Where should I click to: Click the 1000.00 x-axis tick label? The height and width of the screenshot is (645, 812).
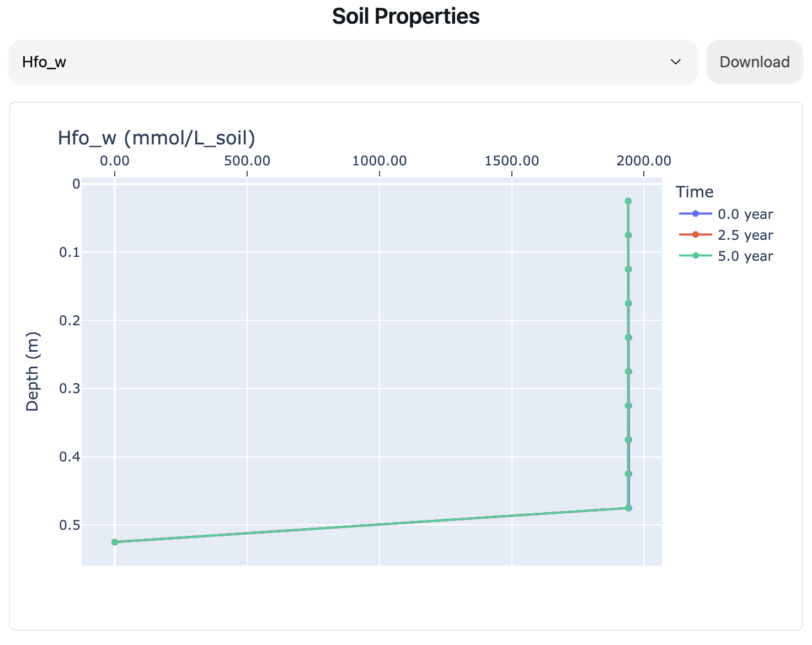(379, 161)
